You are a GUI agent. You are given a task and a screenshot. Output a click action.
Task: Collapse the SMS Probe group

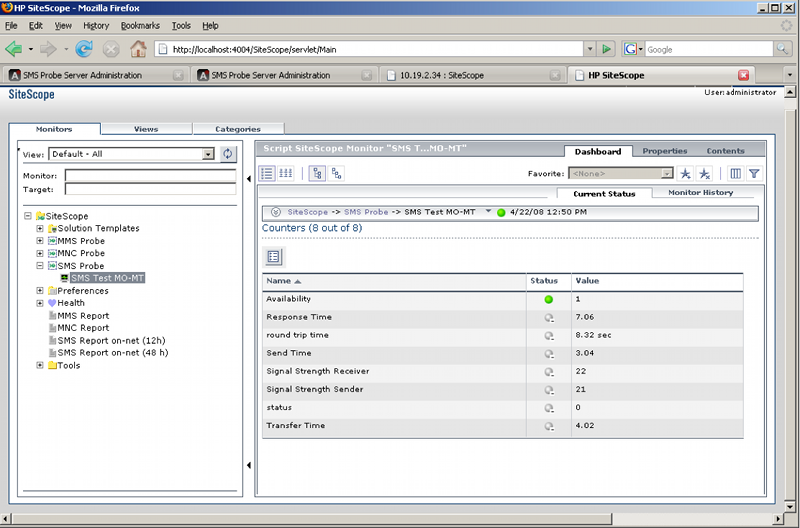40,266
